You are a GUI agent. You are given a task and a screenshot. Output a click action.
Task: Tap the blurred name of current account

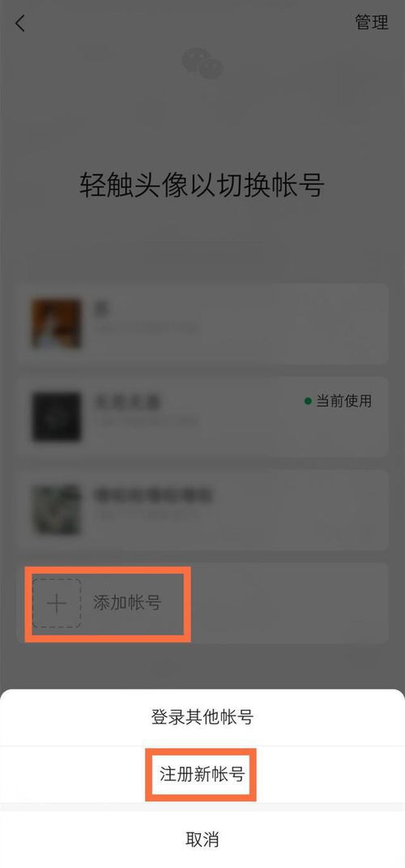127,403
